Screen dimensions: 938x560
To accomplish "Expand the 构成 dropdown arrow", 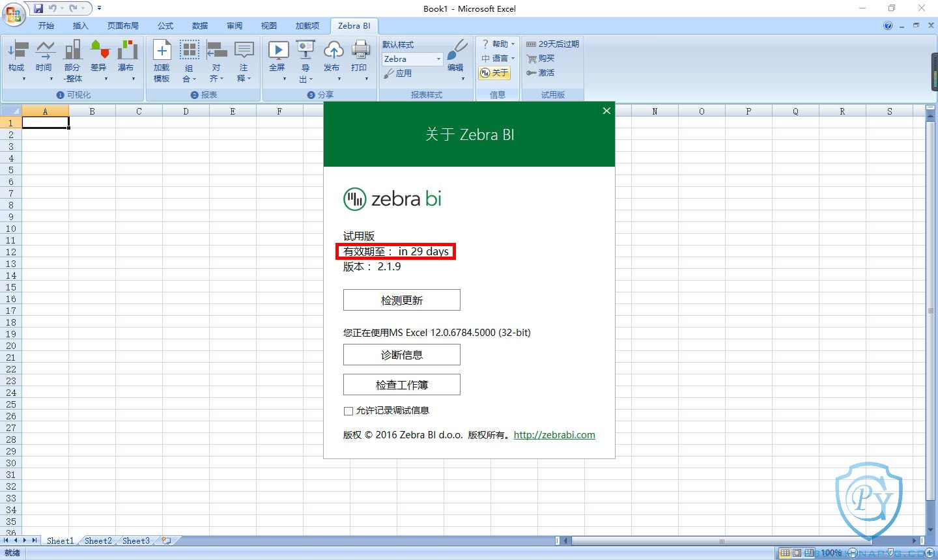I will tap(23, 79).
